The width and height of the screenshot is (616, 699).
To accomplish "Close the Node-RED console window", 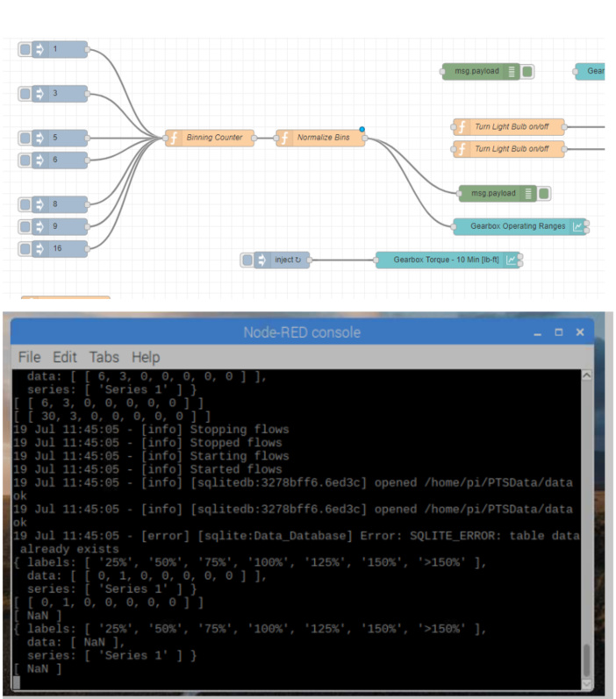I will click(580, 332).
